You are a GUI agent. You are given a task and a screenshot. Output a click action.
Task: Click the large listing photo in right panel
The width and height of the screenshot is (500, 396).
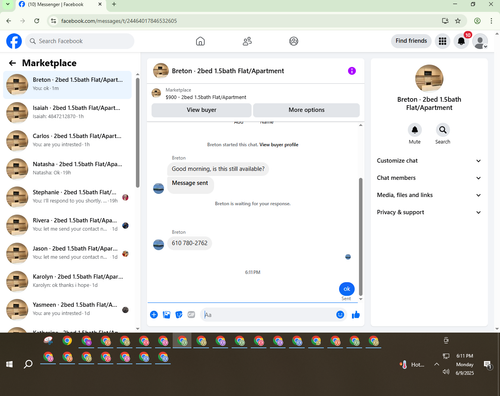tap(429, 78)
